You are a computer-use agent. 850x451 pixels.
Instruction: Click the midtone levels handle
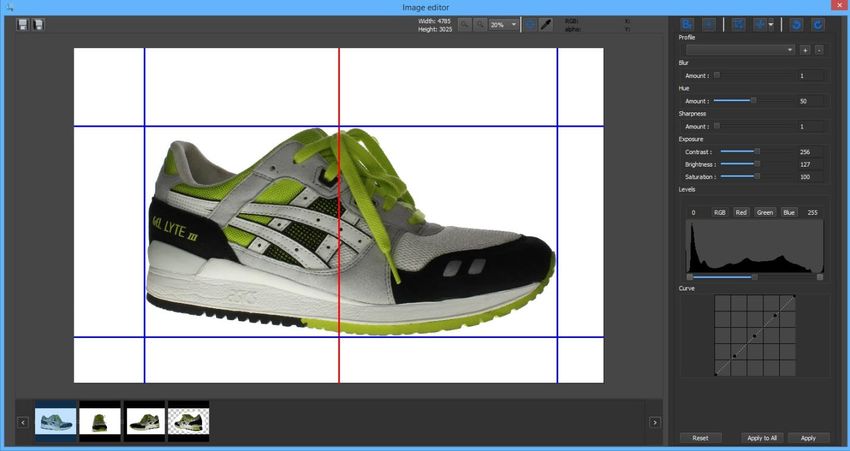tap(755, 277)
